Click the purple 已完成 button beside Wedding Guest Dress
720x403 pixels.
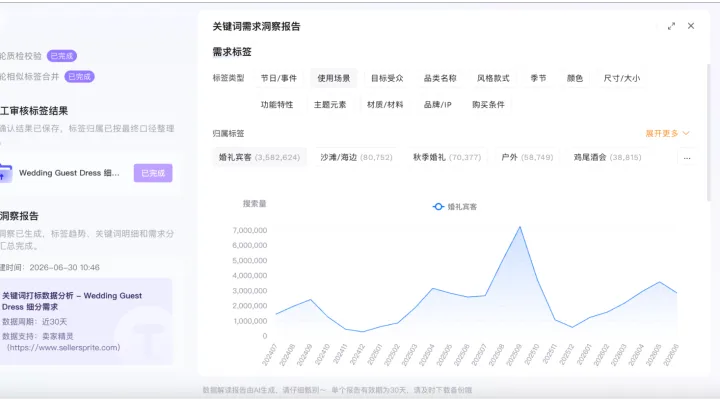click(153, 173)
